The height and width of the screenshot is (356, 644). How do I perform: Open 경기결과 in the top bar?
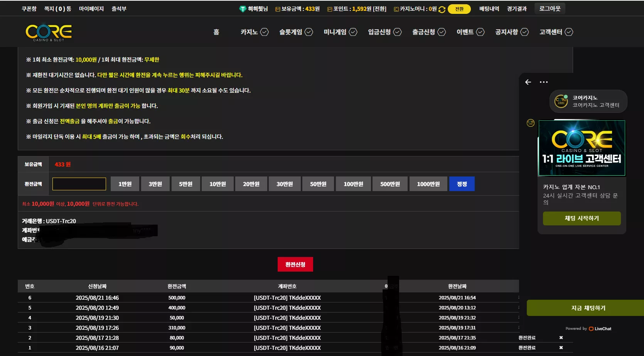pos(517,9)
